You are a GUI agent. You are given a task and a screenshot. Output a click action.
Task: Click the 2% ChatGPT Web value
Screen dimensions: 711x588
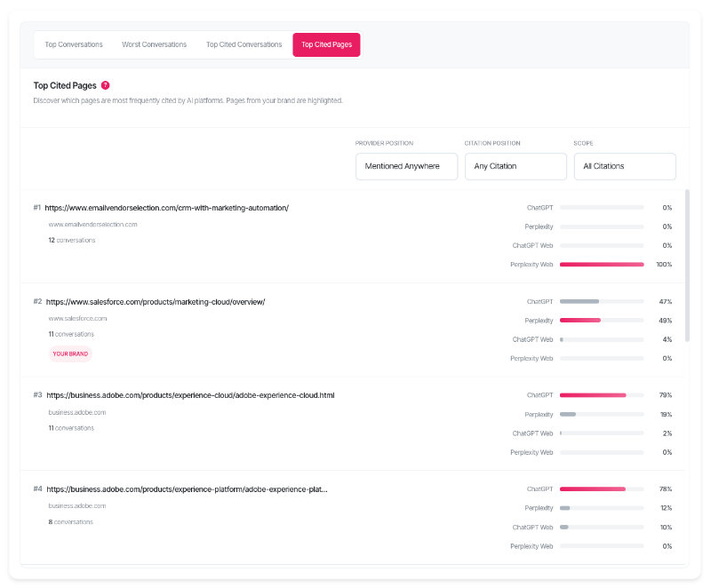pyautogui.click(x=667, y=433)
